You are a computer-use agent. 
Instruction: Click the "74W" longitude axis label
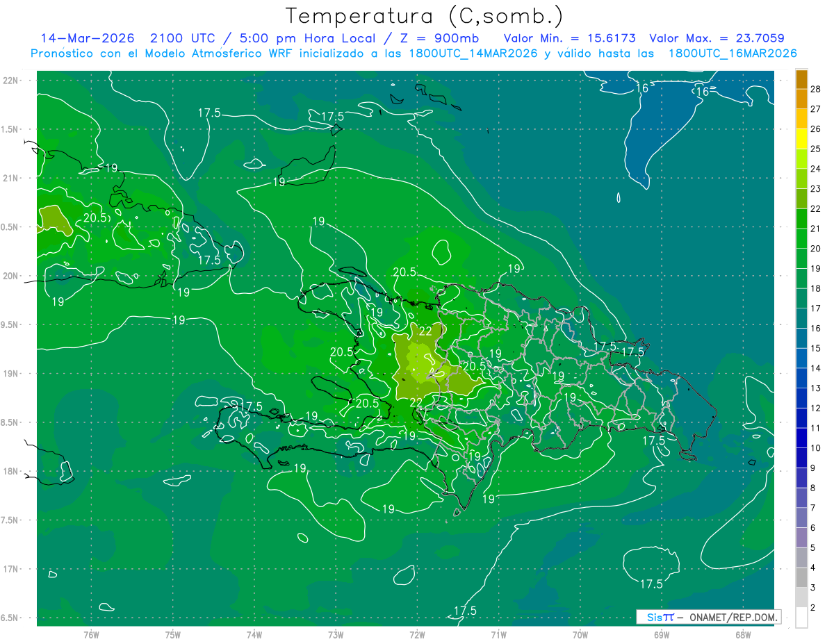(x=254, y=635)
